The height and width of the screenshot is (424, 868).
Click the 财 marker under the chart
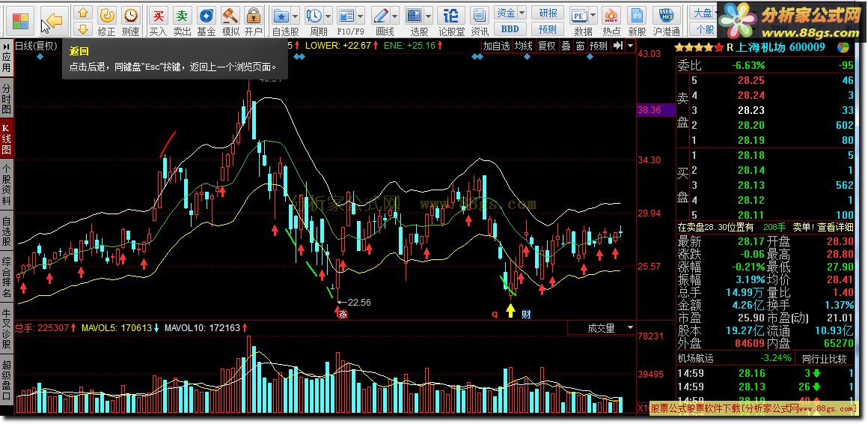[x=526, y=315]
